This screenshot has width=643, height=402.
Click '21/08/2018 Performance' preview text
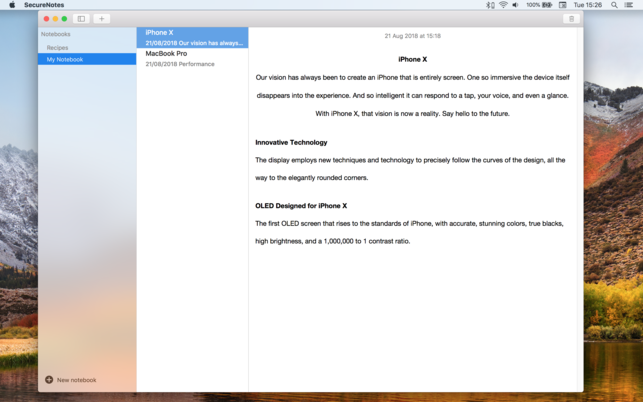point(180,64)
